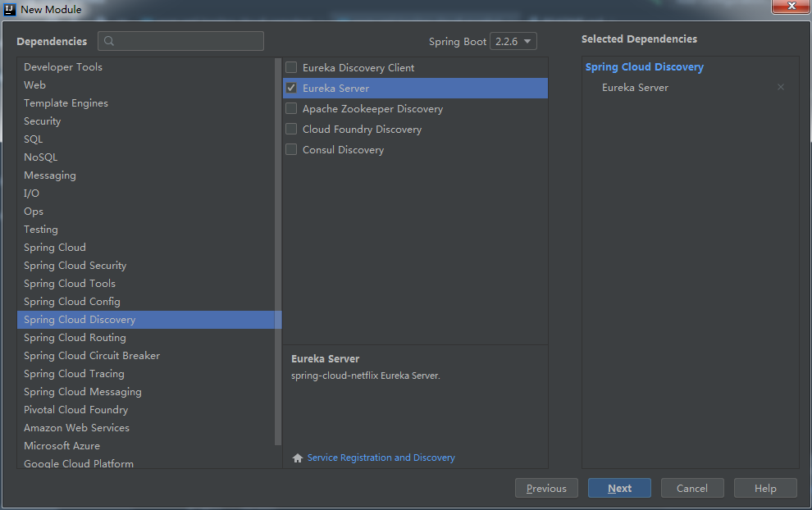Screen dimensions: 812x510
Task: Check Apache Zookeeper Discovery
Action: coord(290,108)
